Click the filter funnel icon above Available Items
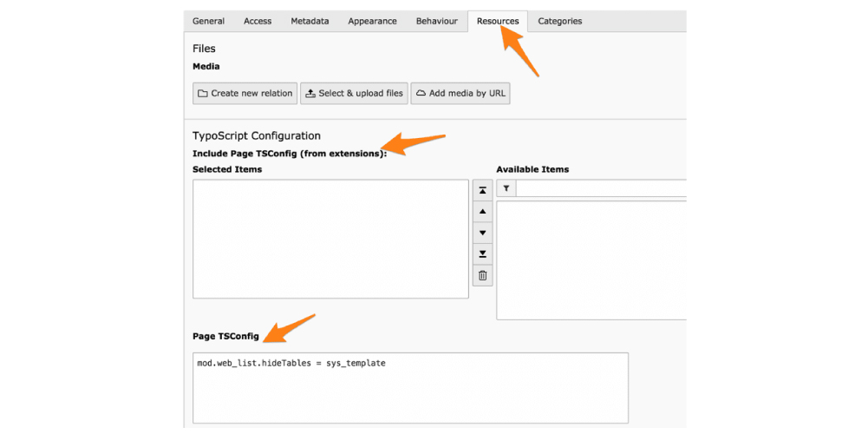 (x=506, y=188)
